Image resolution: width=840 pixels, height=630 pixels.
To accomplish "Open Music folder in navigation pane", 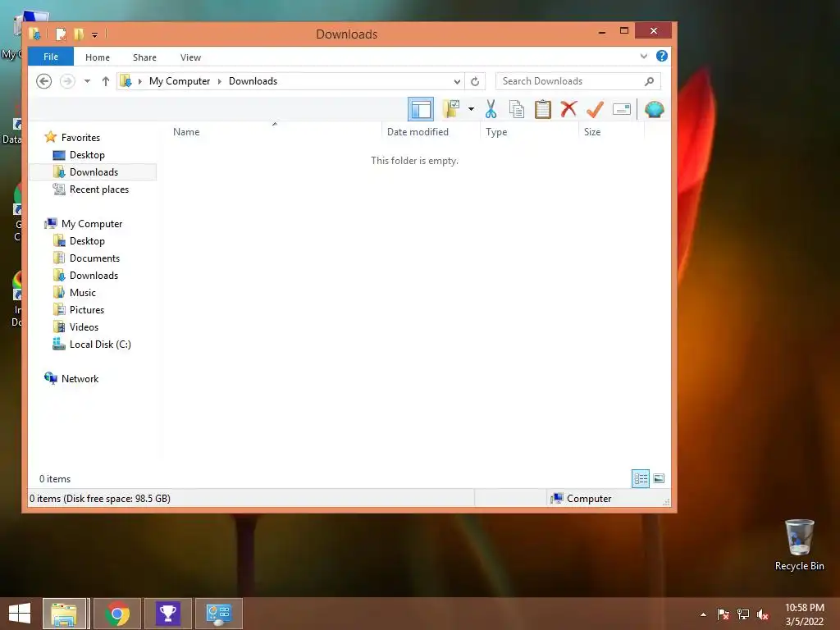I will [x=82, y=293].
